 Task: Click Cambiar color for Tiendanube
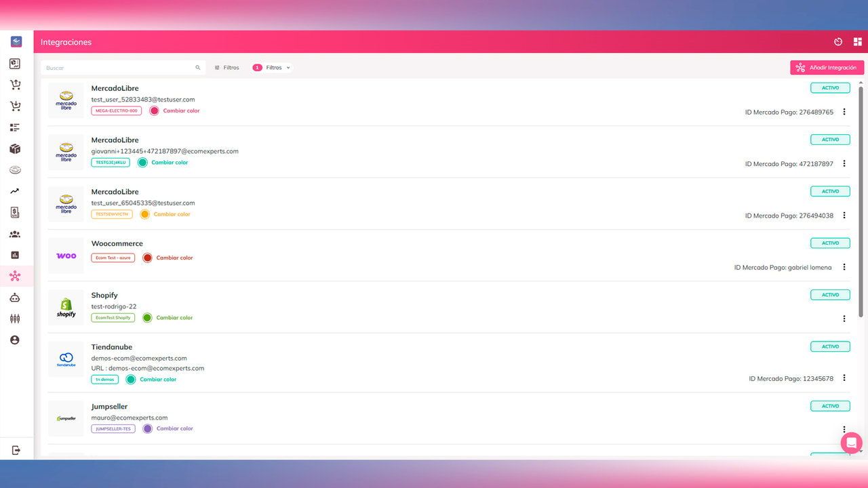pyautogui.click(x=158, y=380)
